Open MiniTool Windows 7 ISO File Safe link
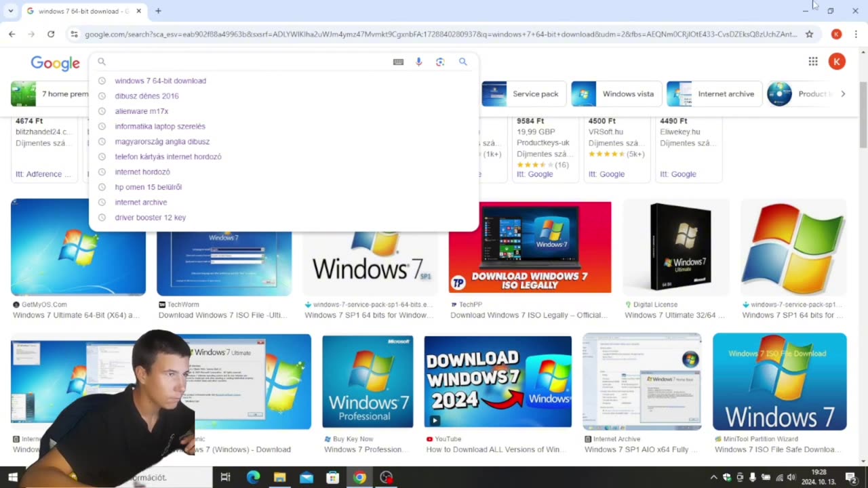This screenshot has width=868, height=488. (x=779, y=449)
